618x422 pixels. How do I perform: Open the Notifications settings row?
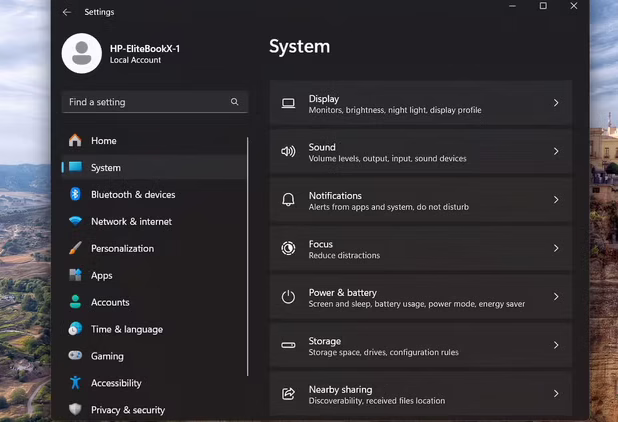click(x=420, y=200)
